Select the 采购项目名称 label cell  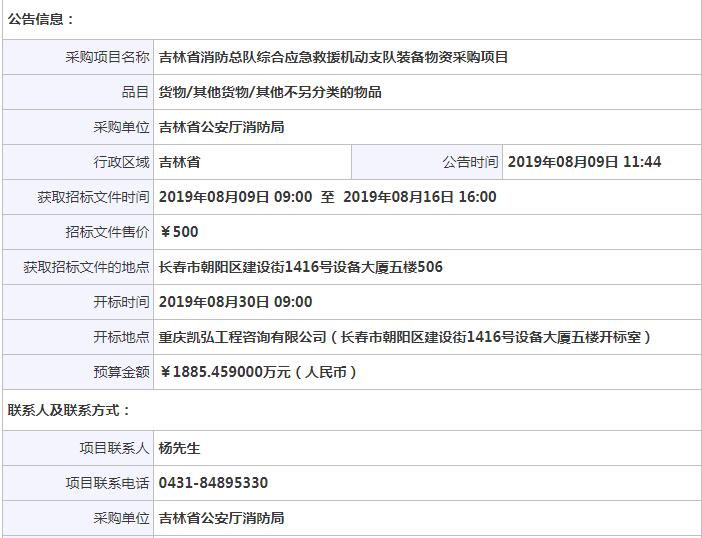click(x=78, y=57)
